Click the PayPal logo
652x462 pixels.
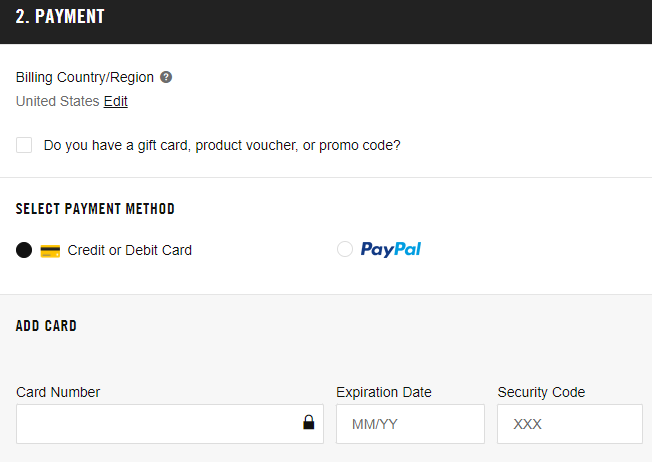[x=391, y=249]
